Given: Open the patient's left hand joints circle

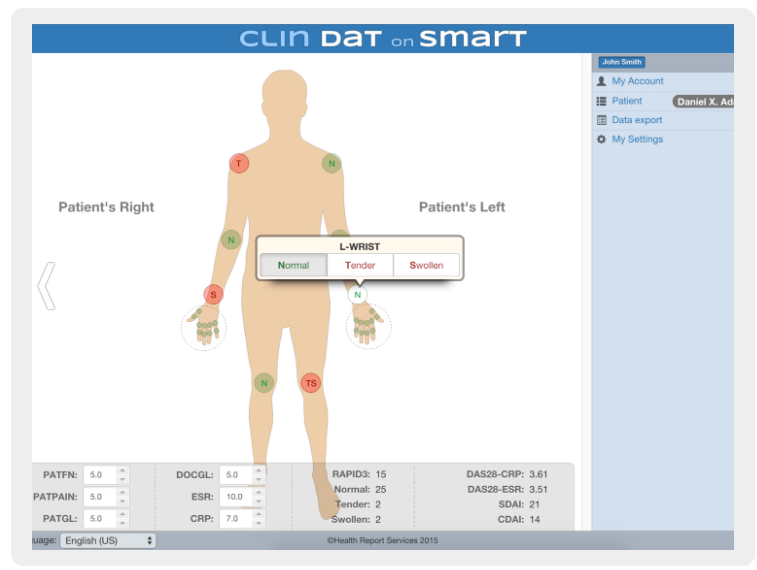Looking at the screenshot, I should coord(368,326).
